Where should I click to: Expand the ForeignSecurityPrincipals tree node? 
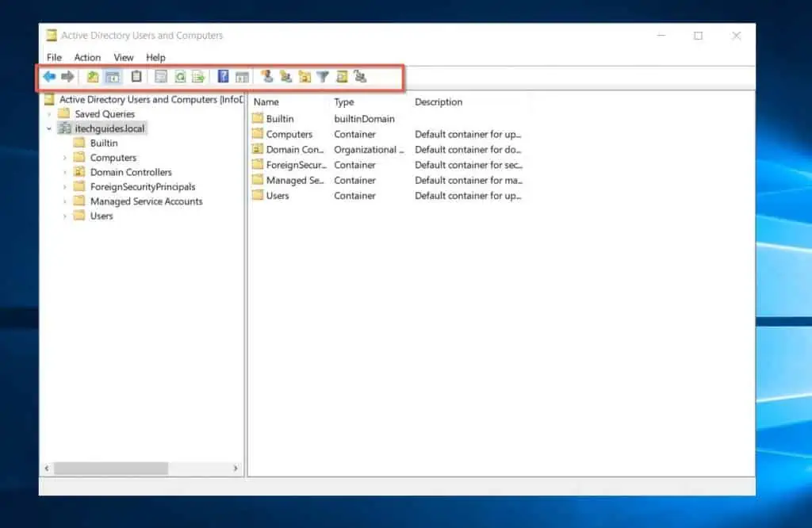[65, 187]
